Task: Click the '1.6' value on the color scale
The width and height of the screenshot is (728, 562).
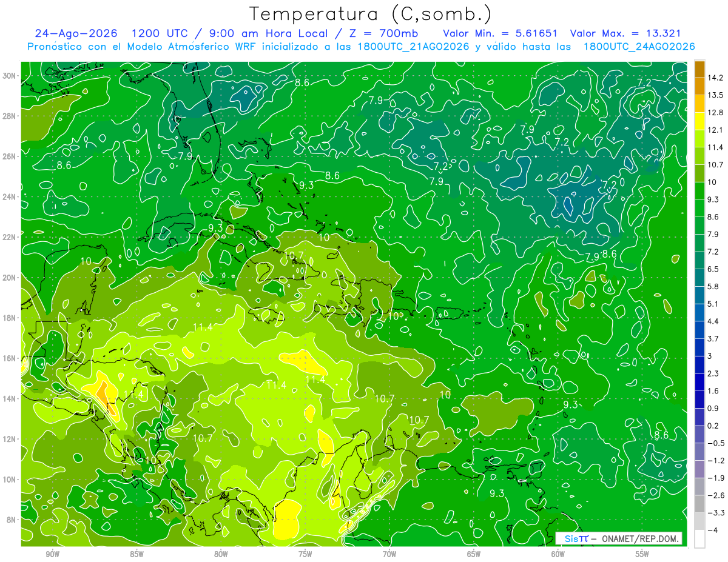Action: tap(713, 391)
